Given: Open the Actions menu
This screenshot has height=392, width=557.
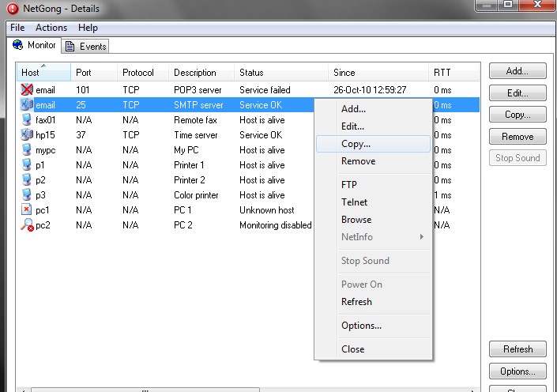Looking at the screenshot, I should coord(51,28).
